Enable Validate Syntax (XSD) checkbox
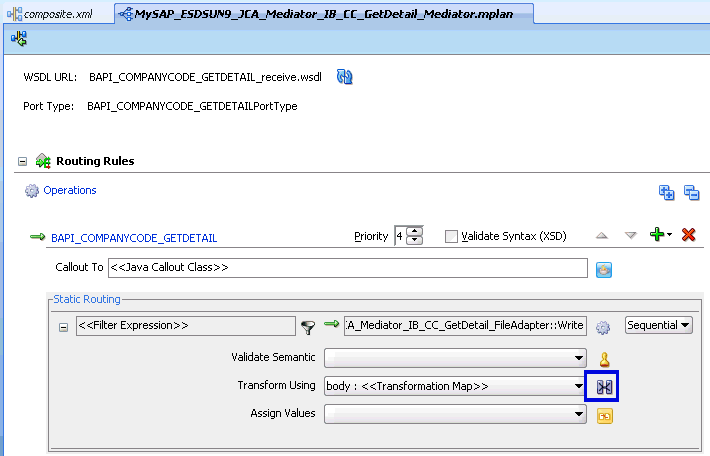This screenshot has height=456, width=710. tap(451, 237)
